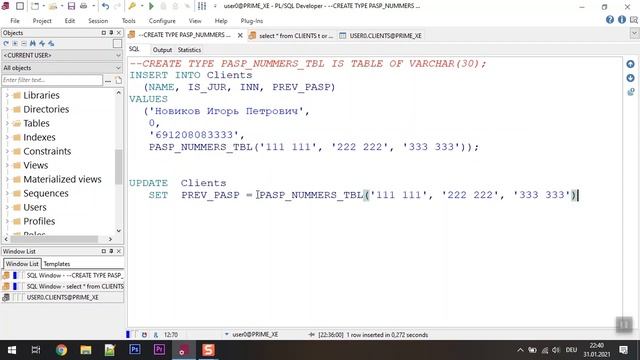Viewport: 640px width, 360px height.
Task: Click the second lightning icon in Objects toolbar
Action: tap(51, 43)
